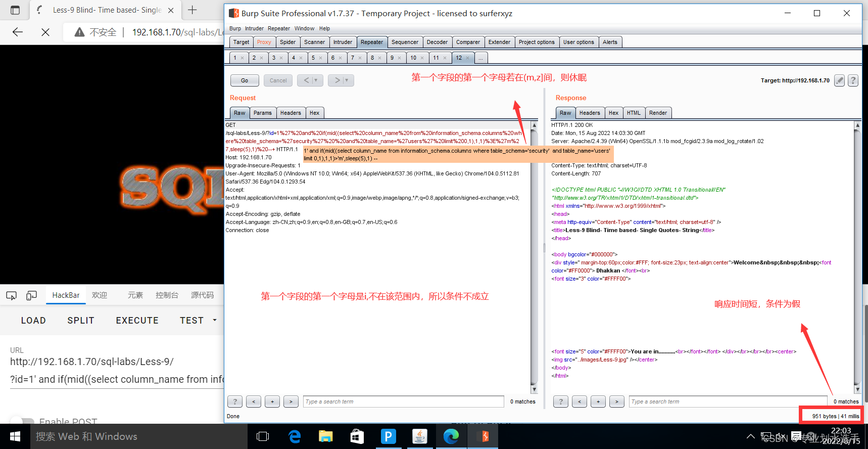Viewport: 868px width, 449px height.
Task: Click the response pane vertical scrollbar
Action: [857, 257]
